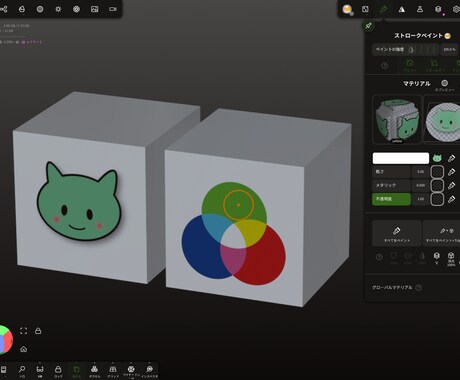
Task: Open the layers cube icon in top toolbar
Action: tap(438, 9)
